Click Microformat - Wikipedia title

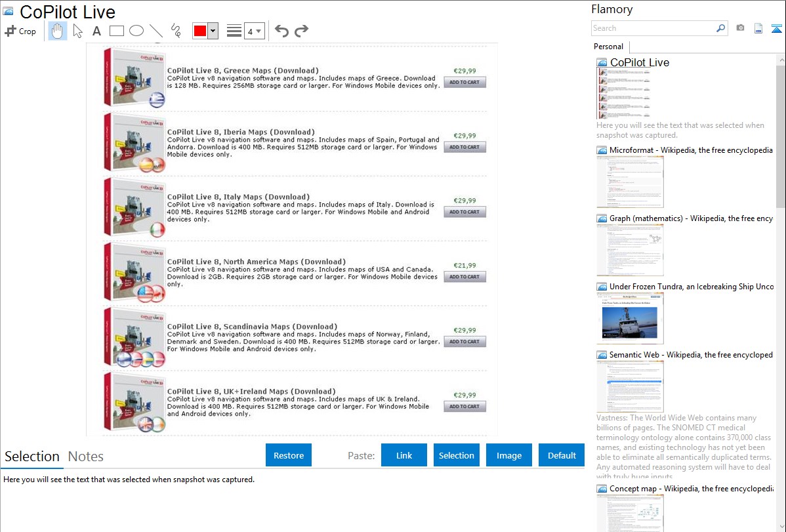pos(691,150)
